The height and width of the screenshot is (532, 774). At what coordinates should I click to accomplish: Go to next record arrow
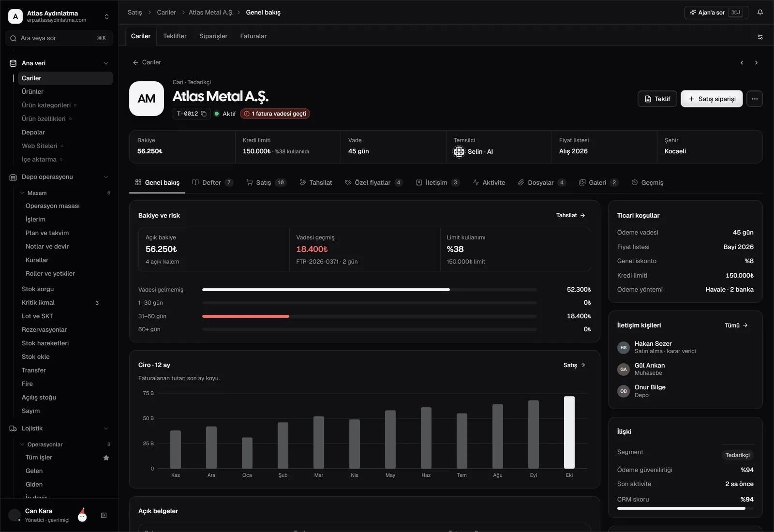point(756,63)
